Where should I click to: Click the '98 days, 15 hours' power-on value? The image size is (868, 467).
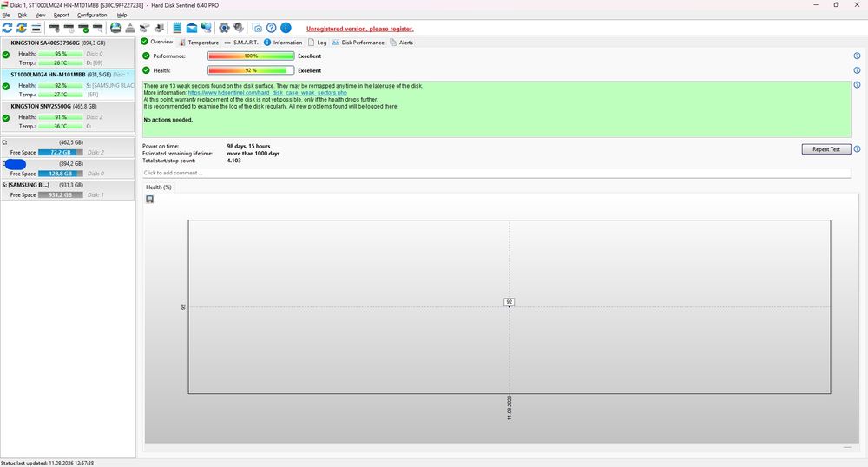click(248, 146)
